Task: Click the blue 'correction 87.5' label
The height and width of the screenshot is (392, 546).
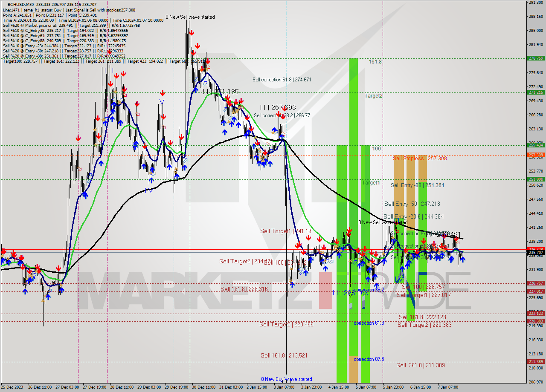Action: click(x=369, y=359)
